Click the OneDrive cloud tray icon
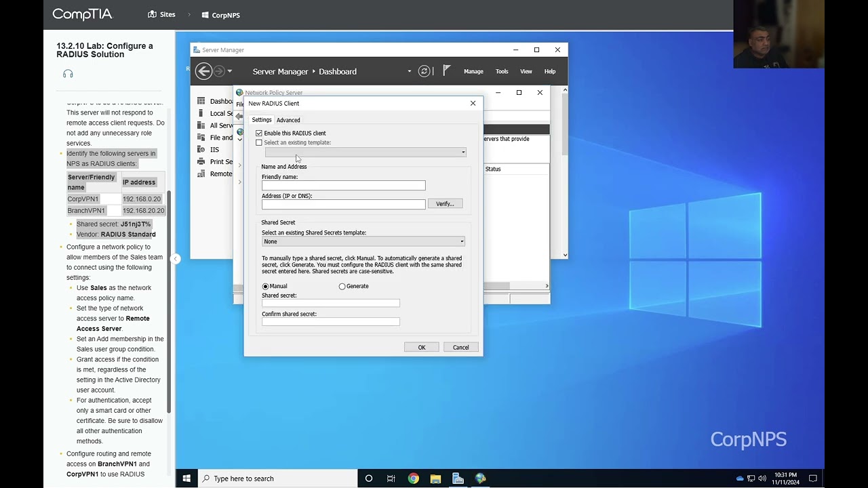868x488 pixels. coord(740,479)
